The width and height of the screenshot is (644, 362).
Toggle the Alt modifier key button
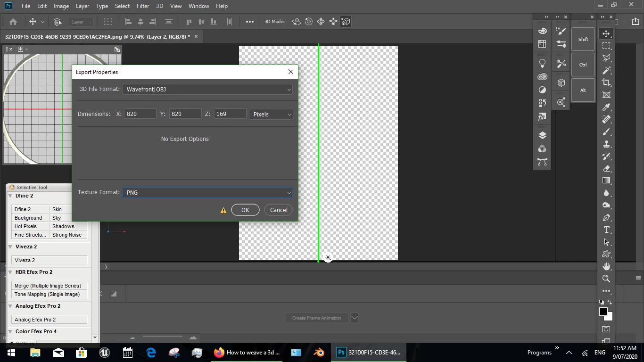(583, 90)
